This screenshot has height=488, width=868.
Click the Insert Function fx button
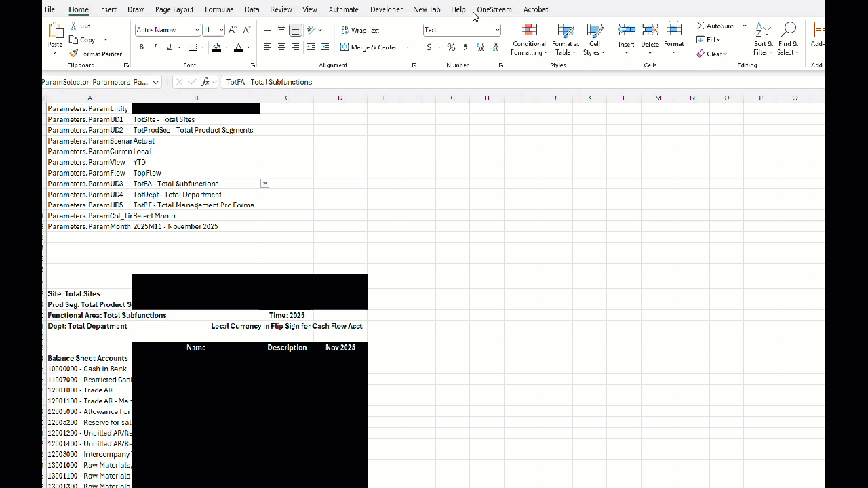pos(205,81)
